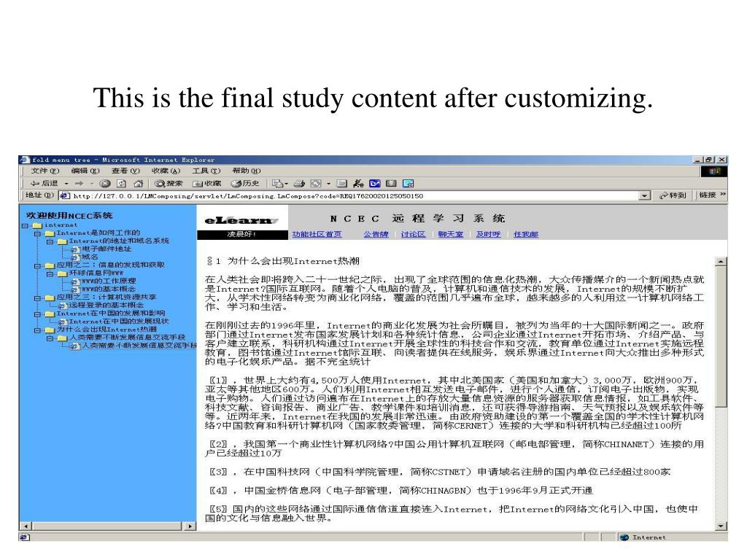Go to the Home page icon

(x=138, y=183)
